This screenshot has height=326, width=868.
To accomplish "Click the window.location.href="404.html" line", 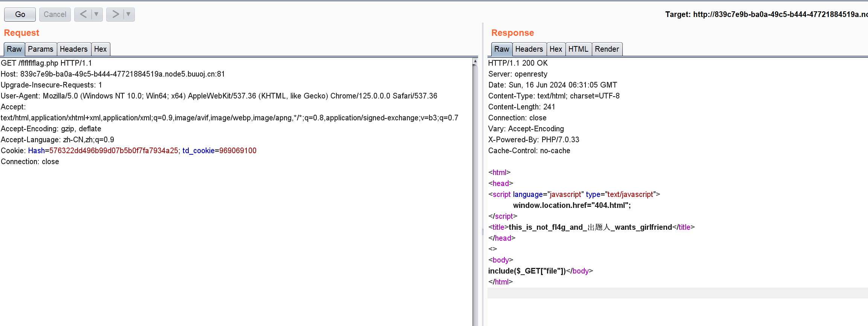I will pyautogui.click(x=572, y=205).
